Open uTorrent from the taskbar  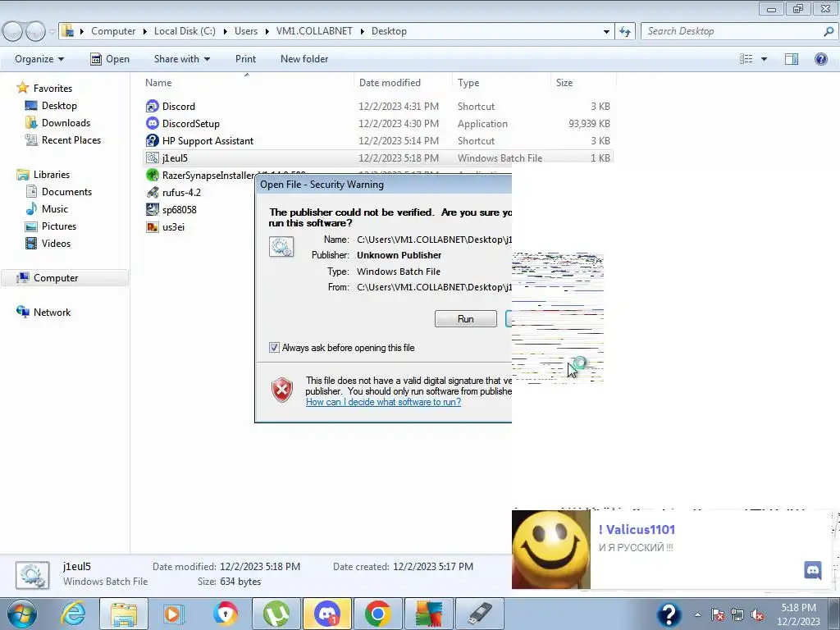coord(276,614)
